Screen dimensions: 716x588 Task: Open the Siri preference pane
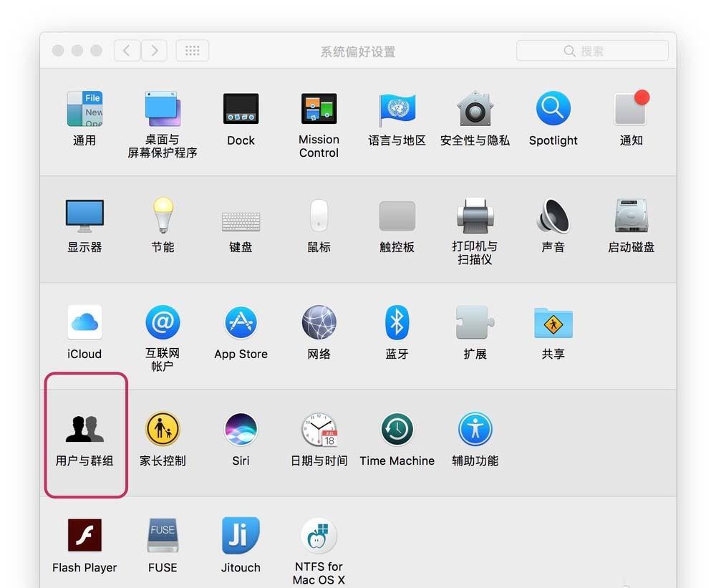pyautogui.click(x=241, y=429)
